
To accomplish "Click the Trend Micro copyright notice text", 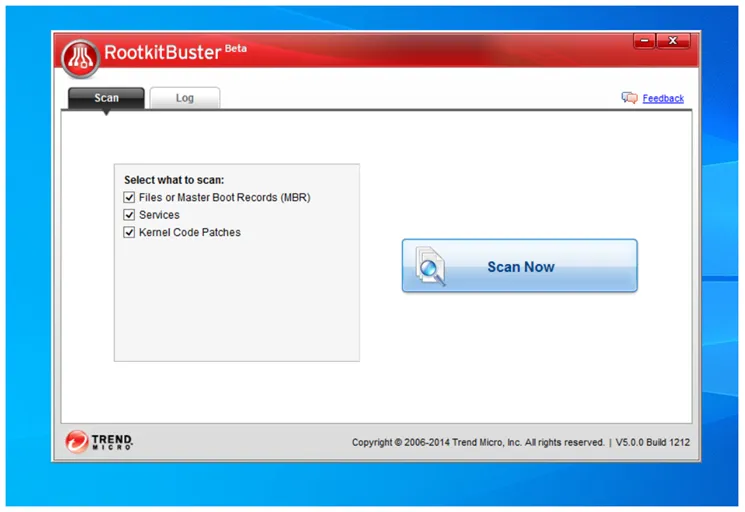I will pyautogui.click(x=478, y=442).
